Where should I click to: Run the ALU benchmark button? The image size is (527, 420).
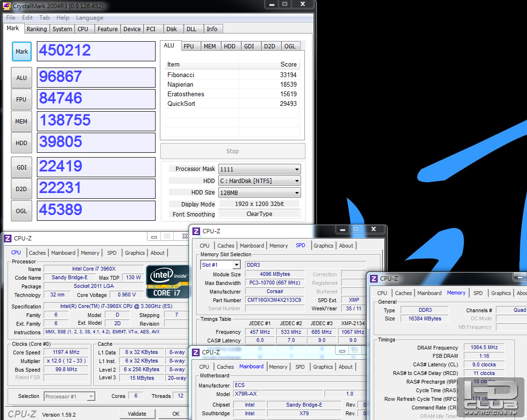[22, 78]
